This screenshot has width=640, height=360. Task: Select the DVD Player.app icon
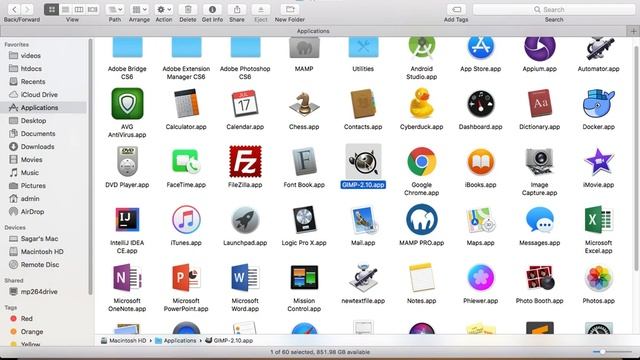[x=127, y=162]
